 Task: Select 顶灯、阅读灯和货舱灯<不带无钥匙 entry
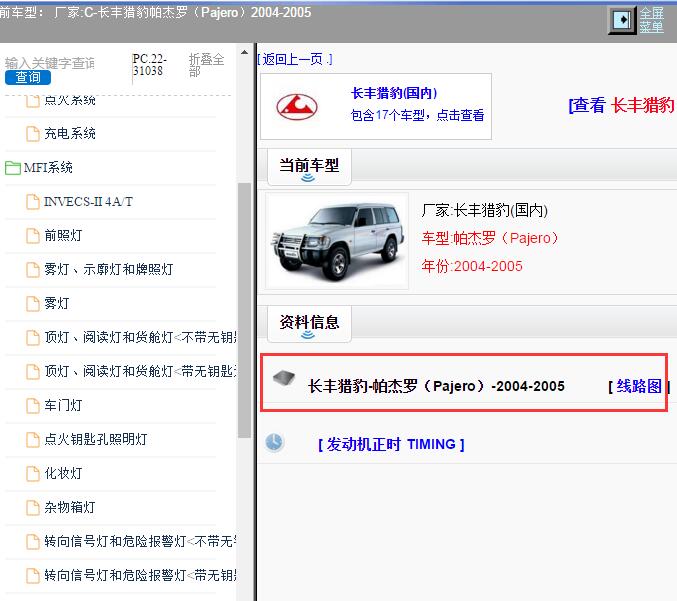pos(140,337)
